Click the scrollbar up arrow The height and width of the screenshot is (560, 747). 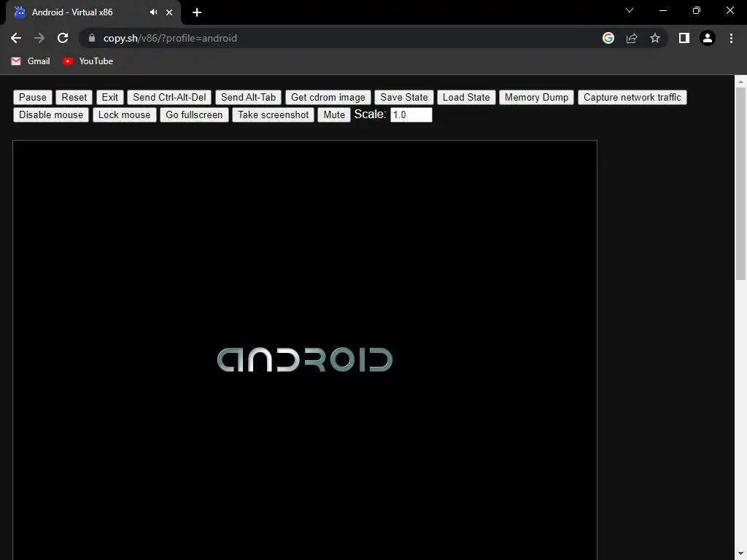[x=740, y=82]
